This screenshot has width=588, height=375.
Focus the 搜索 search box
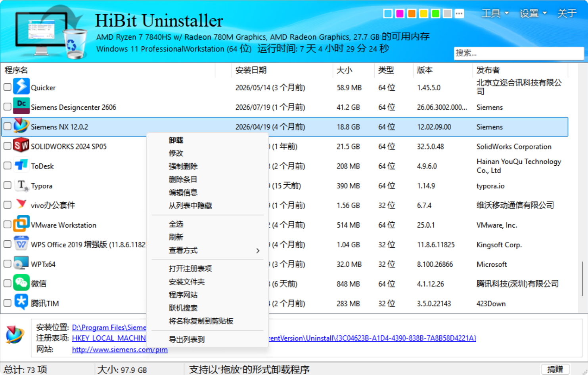click(x=519, y=53)
